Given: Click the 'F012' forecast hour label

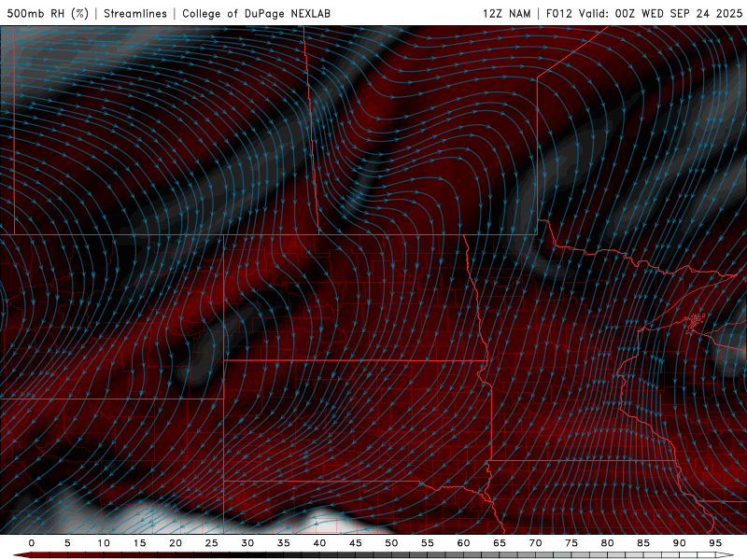Looking at the screenshot, I should (x=558, y=13).
